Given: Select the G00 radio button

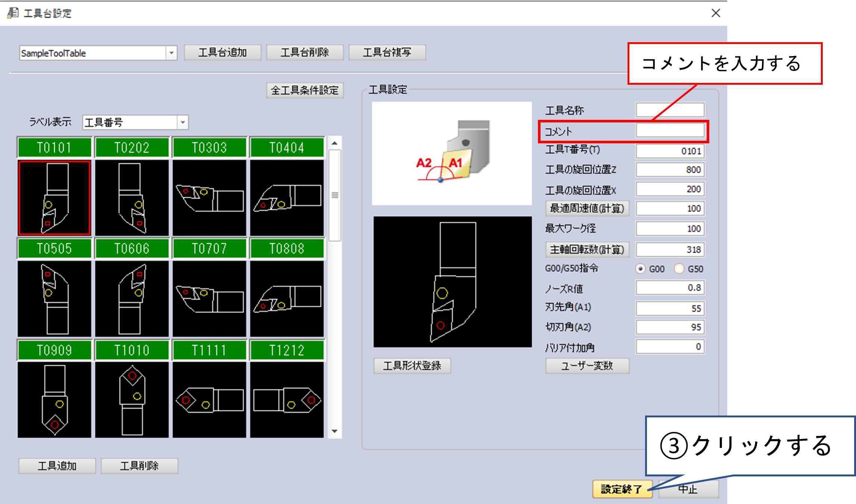Looking at the screenshot, I should point(641,269).
